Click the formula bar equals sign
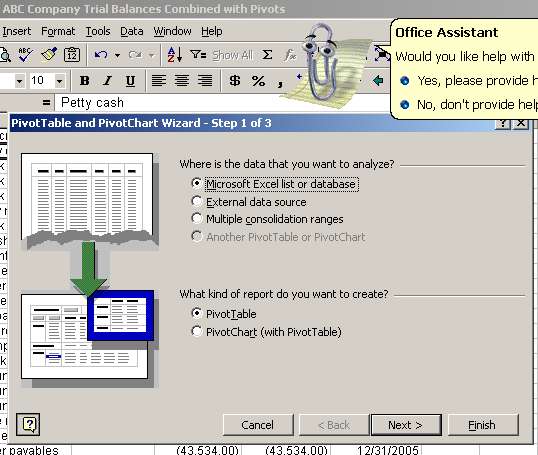 coord(46,103)
